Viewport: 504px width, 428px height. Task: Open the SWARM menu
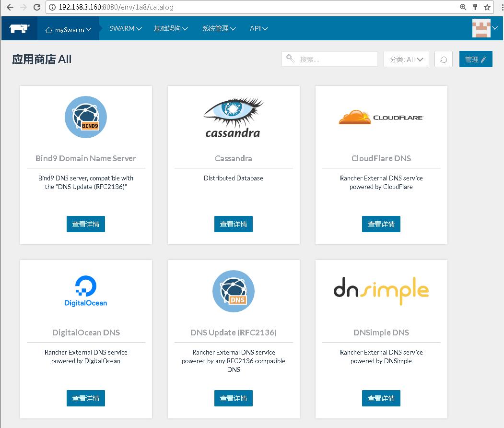[x=125, y=28]
